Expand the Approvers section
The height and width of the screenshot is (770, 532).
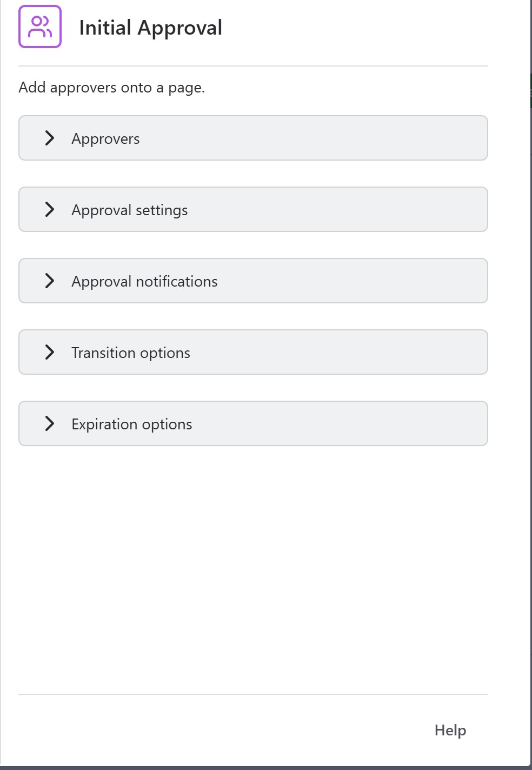coord(252,138)
